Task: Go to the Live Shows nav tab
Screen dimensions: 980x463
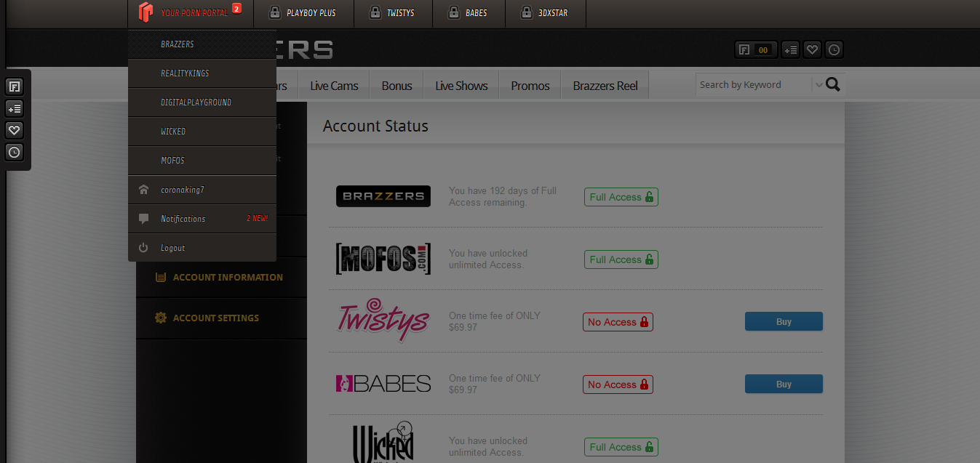Action: (x=461, y=85)
